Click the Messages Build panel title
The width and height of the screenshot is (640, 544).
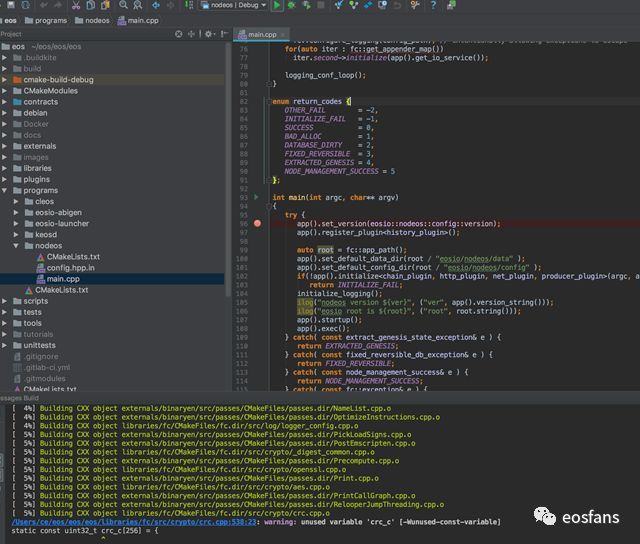tap(20, 397)
